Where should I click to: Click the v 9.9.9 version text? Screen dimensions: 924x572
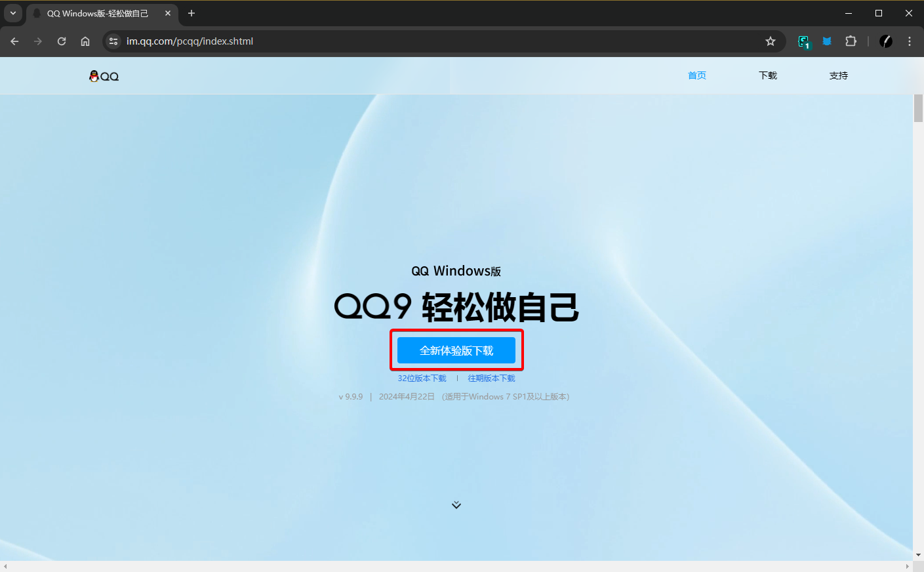click(x=351, y=397)
